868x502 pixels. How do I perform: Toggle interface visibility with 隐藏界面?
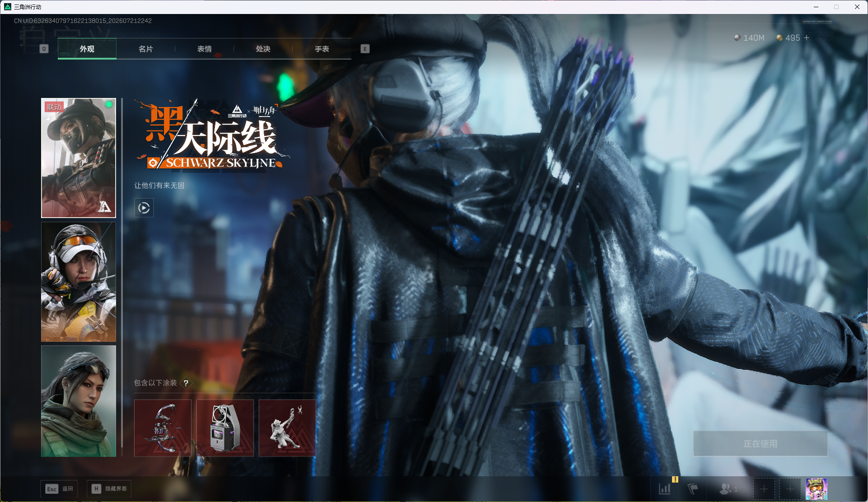click(x=109, y=489)
